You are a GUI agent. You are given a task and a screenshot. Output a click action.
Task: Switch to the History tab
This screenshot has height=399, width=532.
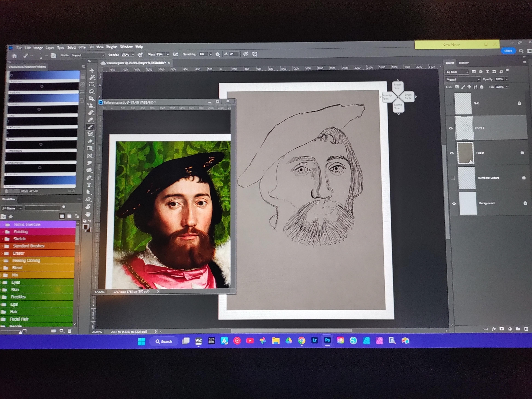[463, 63]
